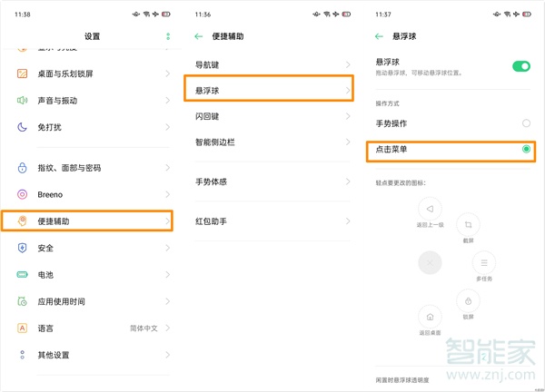
Task: Open 智能侧边栏 option
Action: pyautogui.click(x=271, y=142)
